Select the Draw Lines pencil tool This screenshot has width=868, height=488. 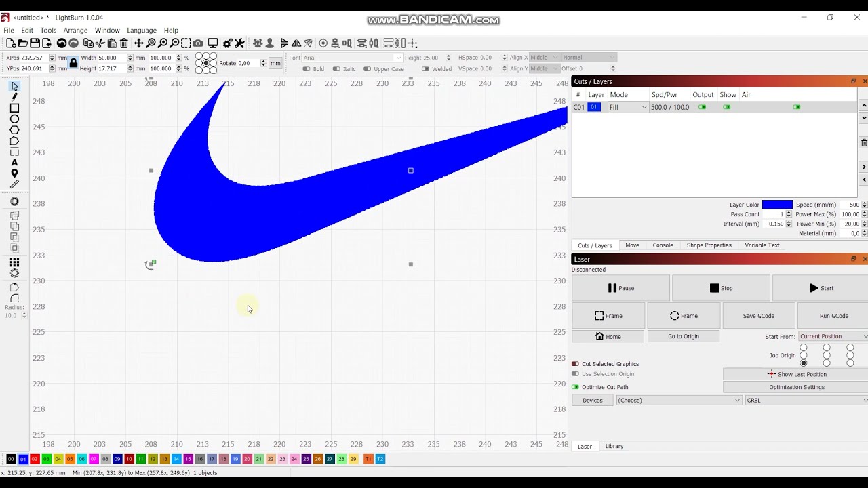[14, 97]
